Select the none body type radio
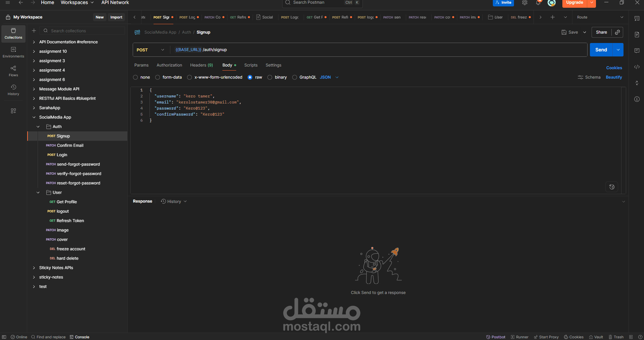The height and width of the screenshot is (340, 644). (135, 77)
